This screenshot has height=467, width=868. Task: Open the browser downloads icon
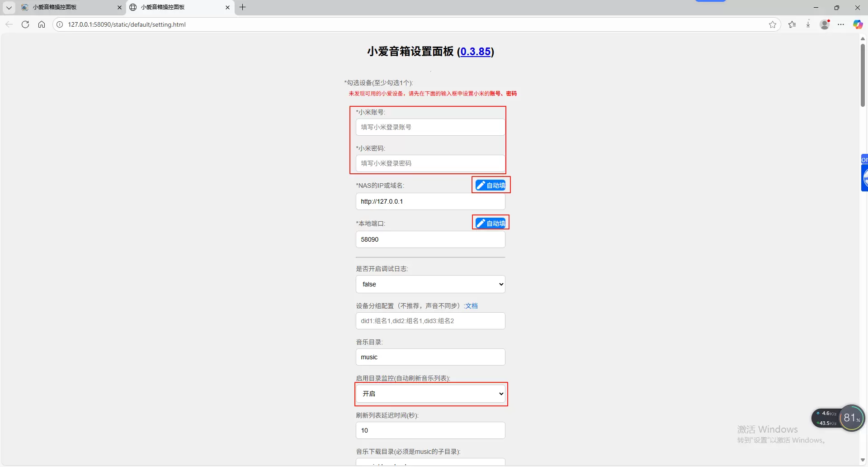(808, 24)
